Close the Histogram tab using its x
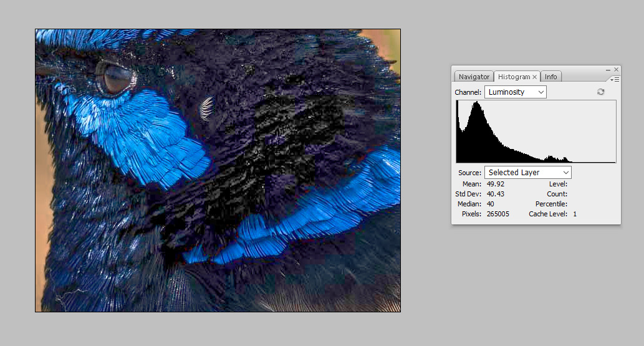The width and height of the screenshot is (644, 346). click(x=534, y=77)
